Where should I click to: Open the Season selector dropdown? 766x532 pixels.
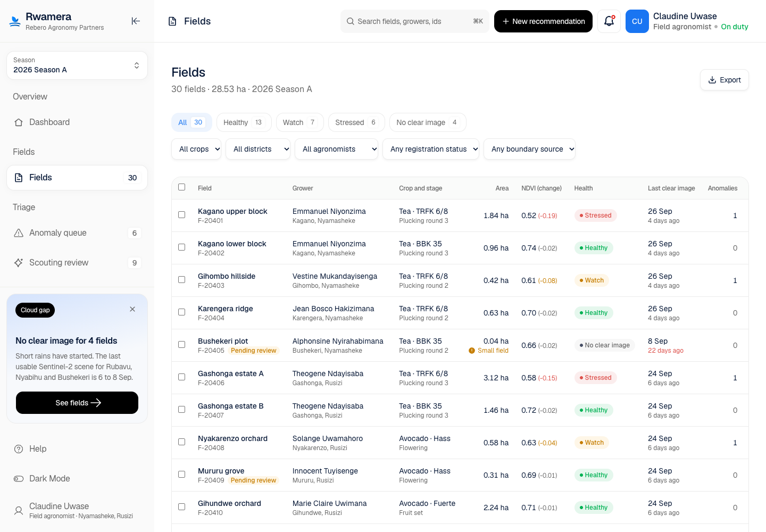77,65
